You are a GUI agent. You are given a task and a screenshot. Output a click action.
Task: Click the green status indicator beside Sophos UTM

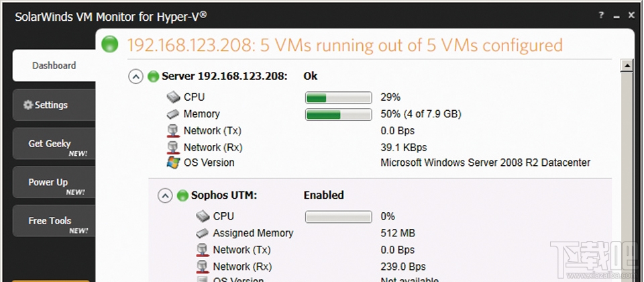(x=182, y=195)
